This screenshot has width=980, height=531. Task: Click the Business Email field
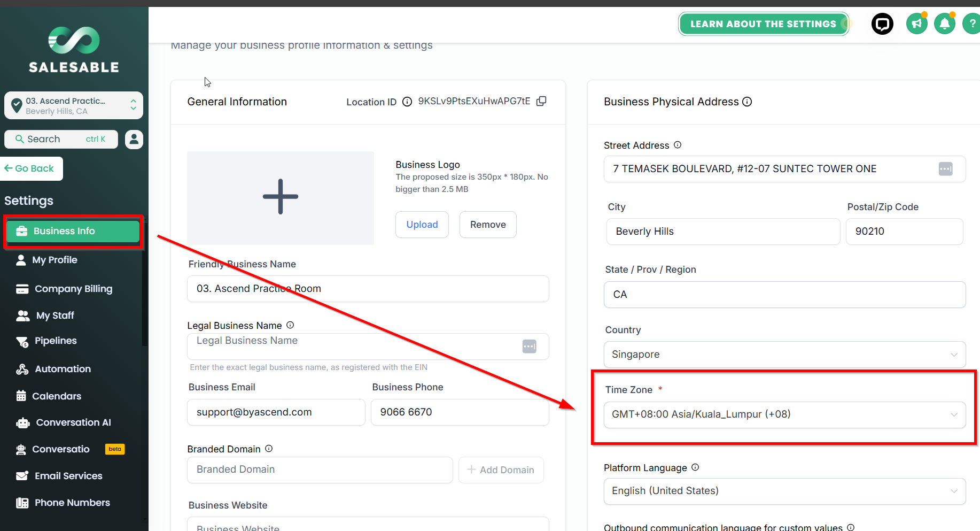(276, 412)
